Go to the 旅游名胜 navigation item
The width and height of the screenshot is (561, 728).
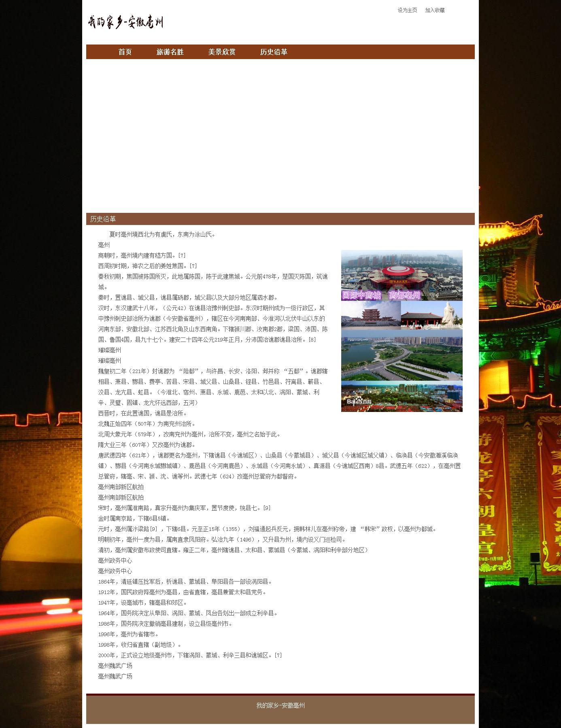click(170, 52)
